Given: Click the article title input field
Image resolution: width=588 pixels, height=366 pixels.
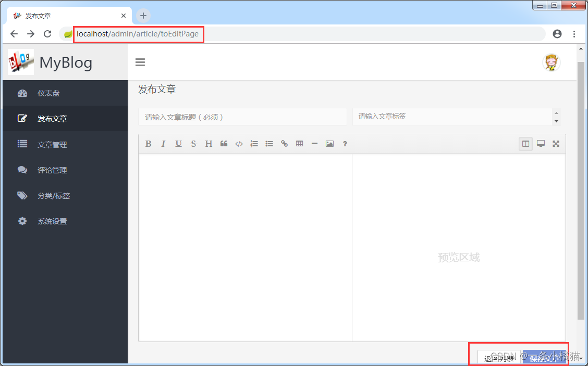Looking at the screenshot, I should pyautogui.click(x=242, y=117).
